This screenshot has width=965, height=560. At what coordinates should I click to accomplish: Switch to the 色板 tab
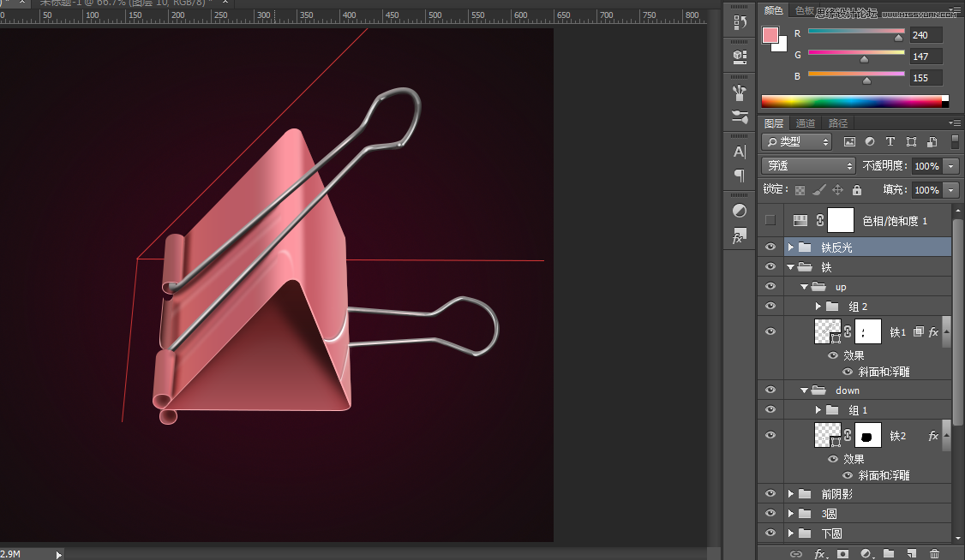(x=805, y=9)
